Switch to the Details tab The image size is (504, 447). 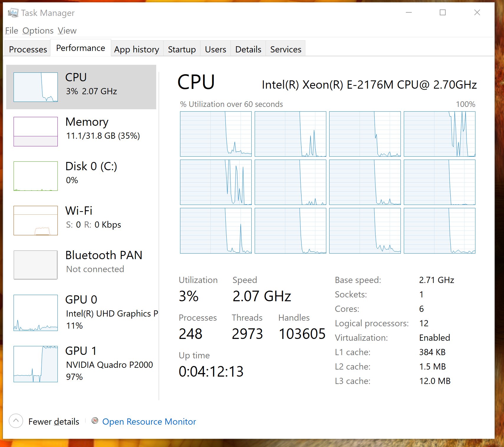[x=248, y=49]
